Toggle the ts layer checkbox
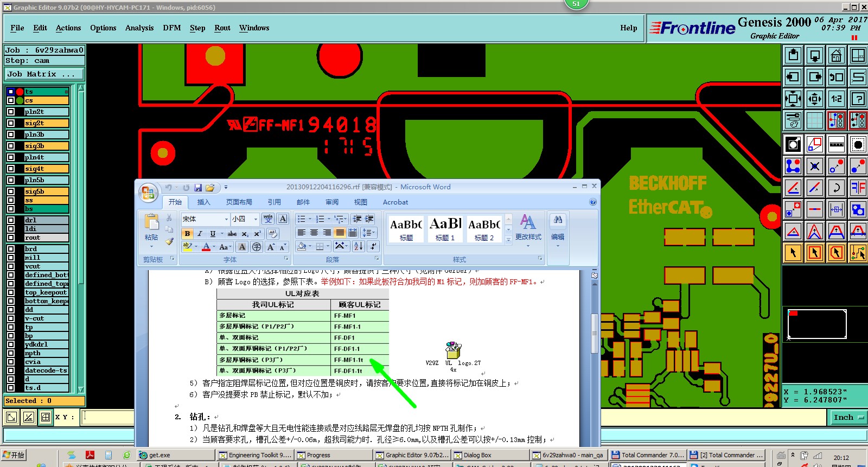The image size is (868, 467). click(x=11, y=92)
